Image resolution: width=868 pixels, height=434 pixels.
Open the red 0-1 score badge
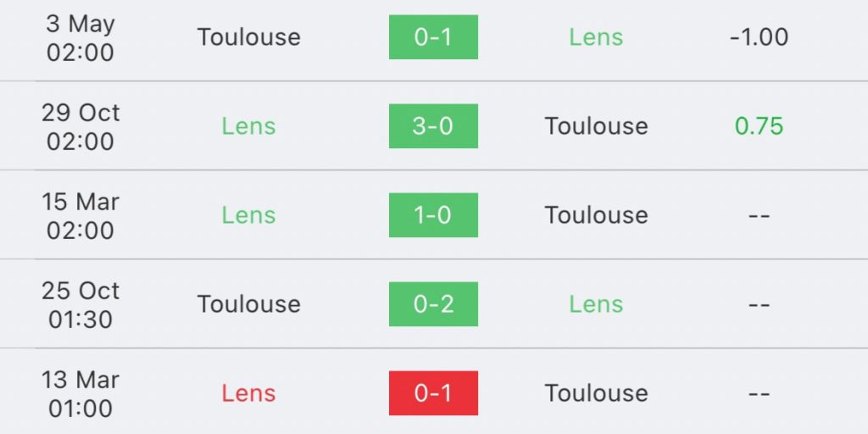point(433,393)
